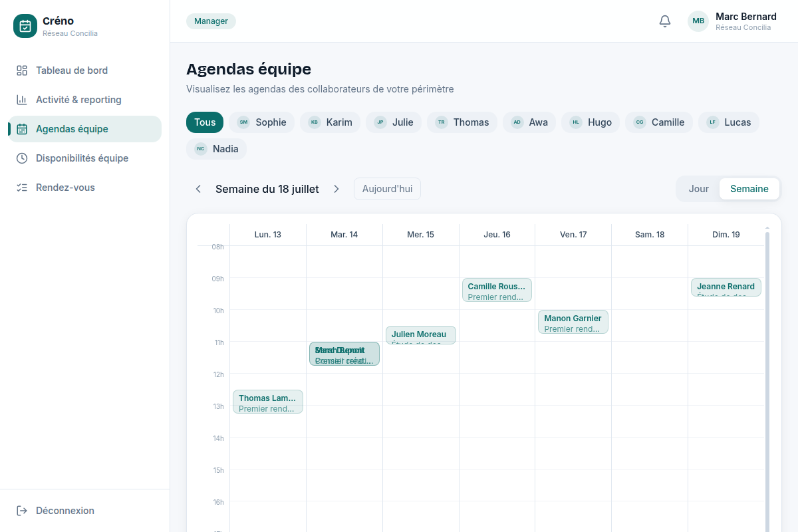
Task: Open the notifications bell
Action: [665, 21]
